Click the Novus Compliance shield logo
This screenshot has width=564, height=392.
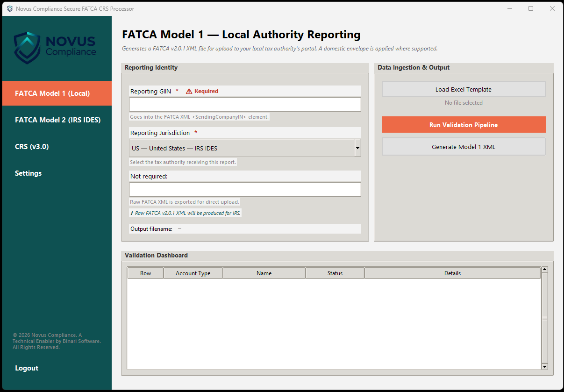tap(27, 48)
